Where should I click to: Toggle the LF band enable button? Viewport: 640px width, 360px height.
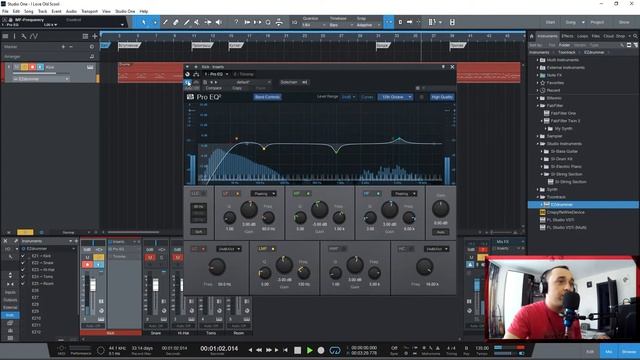(238, 193)
